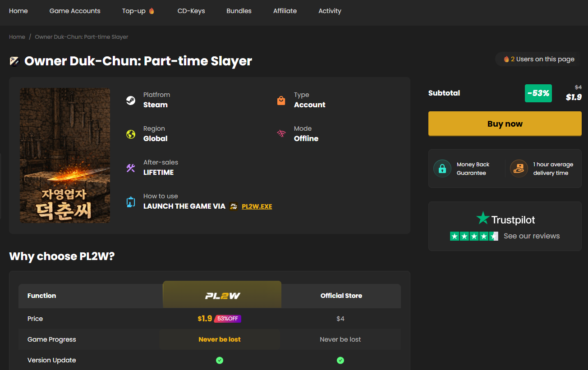Click the After-sales tools icon
This screenshot has height=370, width=588.
131,168
